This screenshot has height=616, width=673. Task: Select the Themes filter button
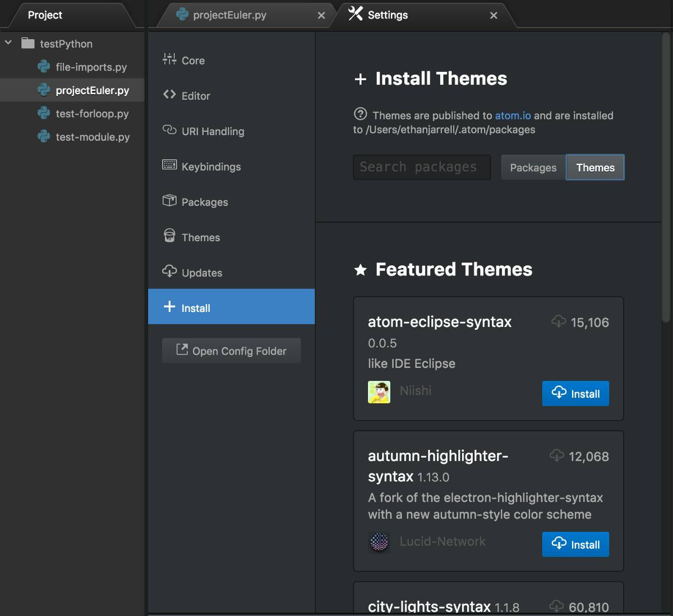pyautogui.click(x=594, y=167)
